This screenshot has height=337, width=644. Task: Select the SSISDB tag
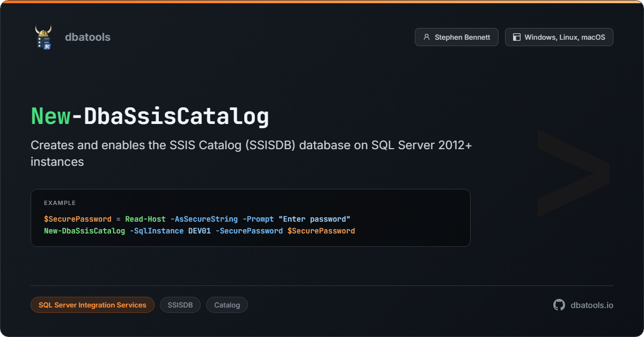pyautogui.click(x=180, y=305)
